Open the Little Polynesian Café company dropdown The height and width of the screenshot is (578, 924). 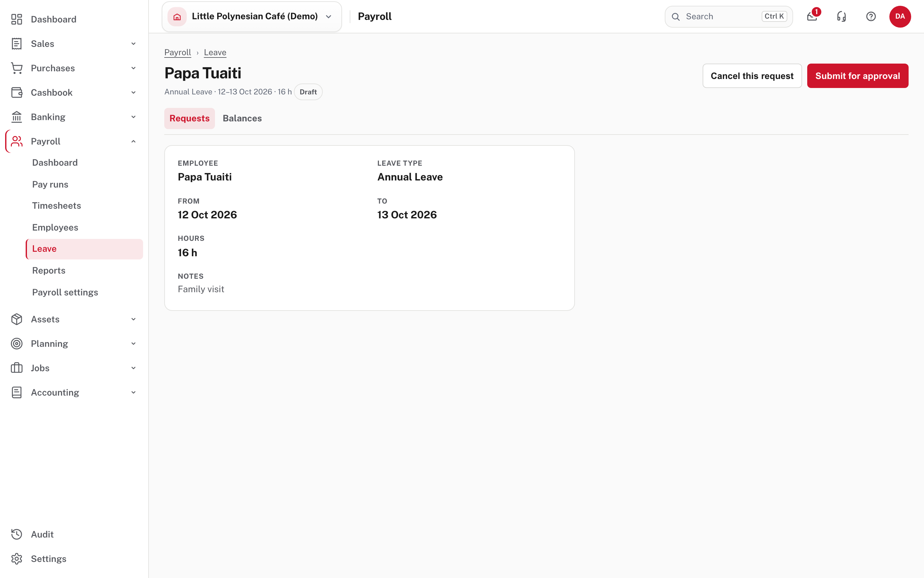(x=252, y=16)
